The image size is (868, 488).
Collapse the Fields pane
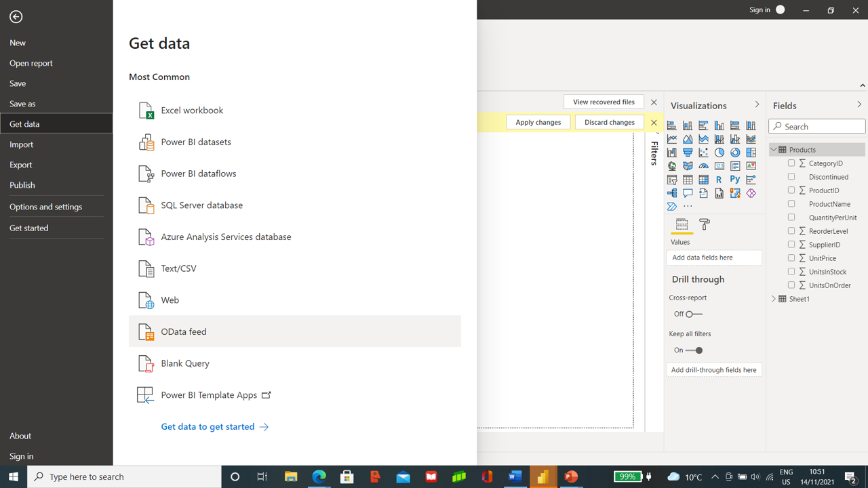point(859,105)
